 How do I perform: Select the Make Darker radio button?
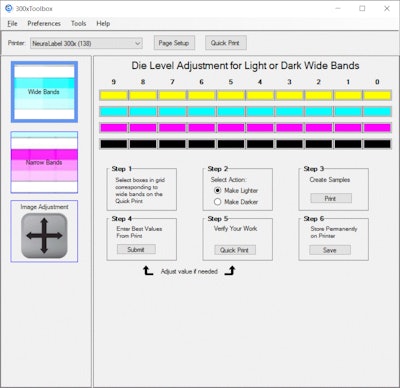[x=218, y=202]
